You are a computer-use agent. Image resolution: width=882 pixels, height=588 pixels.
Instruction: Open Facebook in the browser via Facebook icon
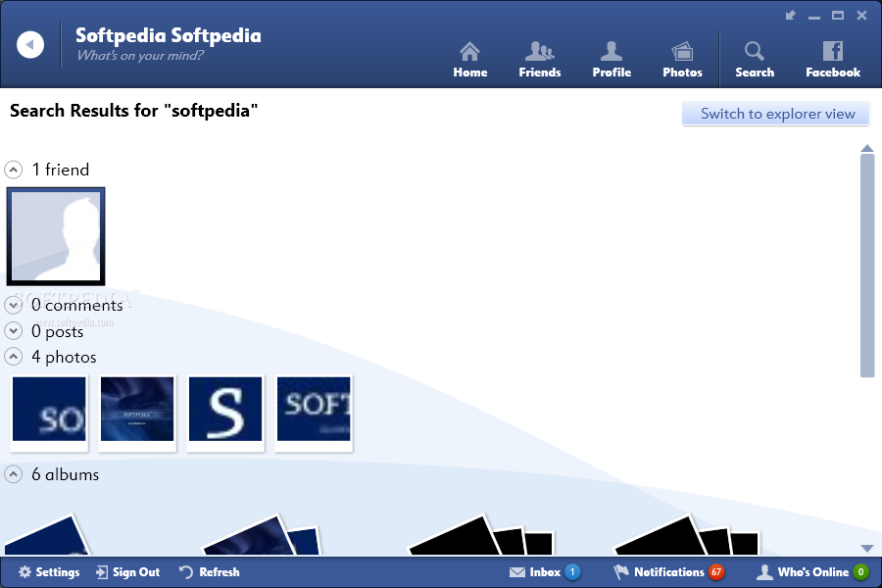(832, 60)
